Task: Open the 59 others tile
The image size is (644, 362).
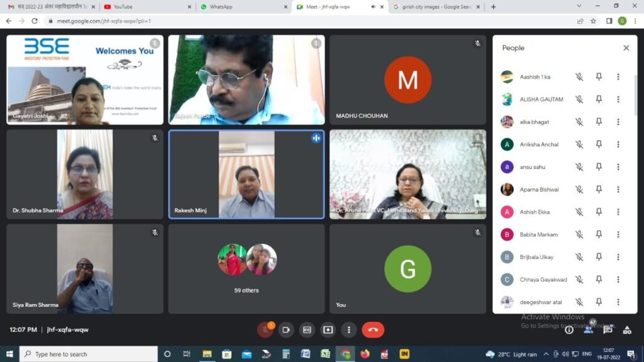Action: pyautogui.click(x=247, y=269)
